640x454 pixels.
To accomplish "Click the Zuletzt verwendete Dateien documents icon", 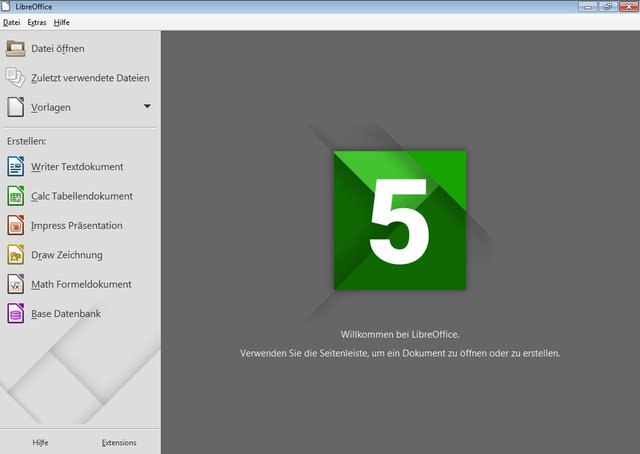I will point(16,78).
